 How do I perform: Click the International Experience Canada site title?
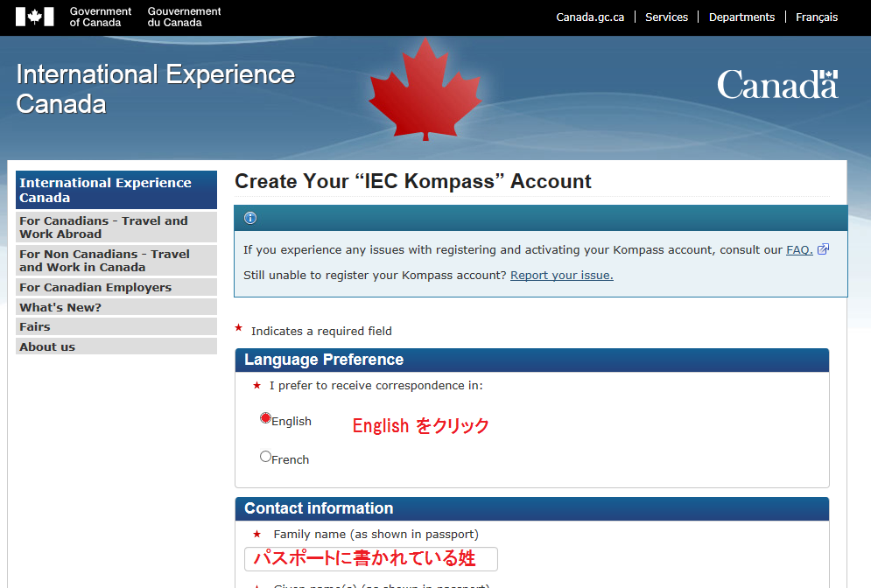pyautogui.click(x=155, y=89)
